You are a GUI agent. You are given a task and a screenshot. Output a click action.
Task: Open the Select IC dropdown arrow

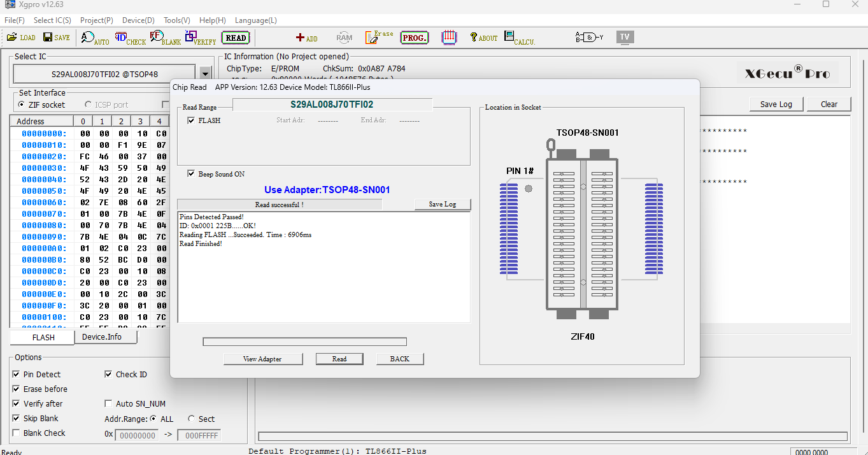coord(205,73)
